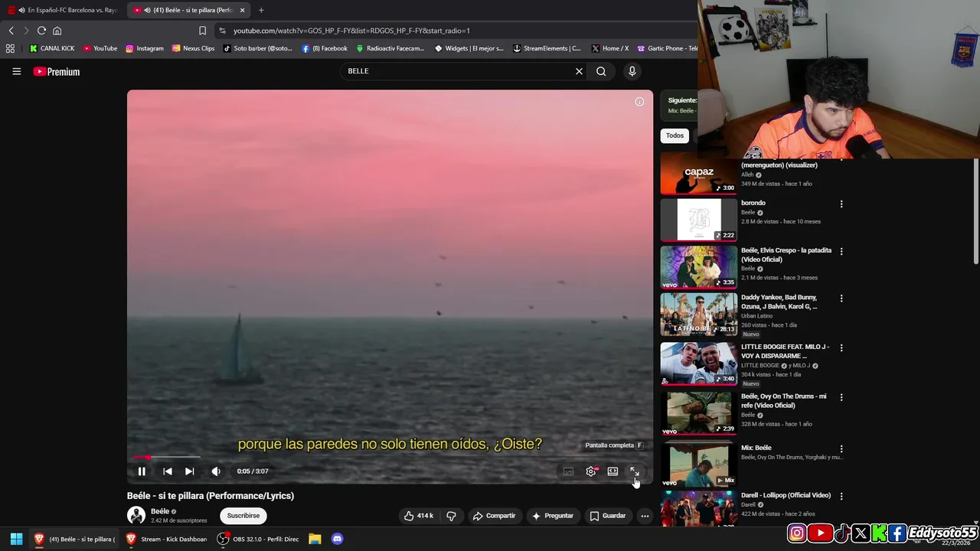Toggle subtitles/CC in the player
Viewport: 980px width, 551px height.
click(x=568, y=471)
